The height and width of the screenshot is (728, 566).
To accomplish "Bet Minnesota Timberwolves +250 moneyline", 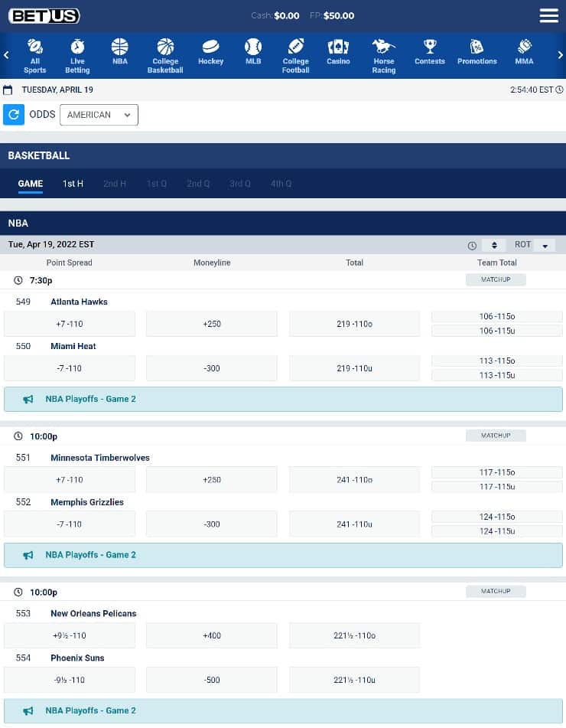I will coord(212,480).
